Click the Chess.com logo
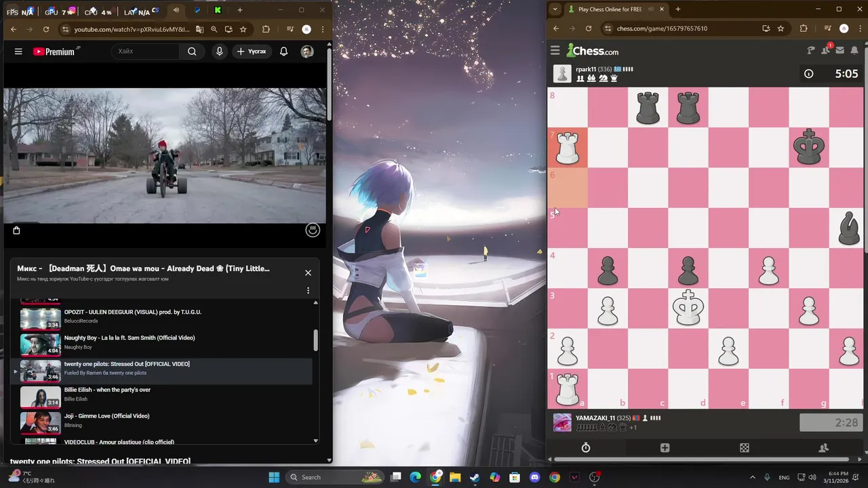The width and height of the screenshot is (868, 488). pyautogui.click(x=593, y=51)
